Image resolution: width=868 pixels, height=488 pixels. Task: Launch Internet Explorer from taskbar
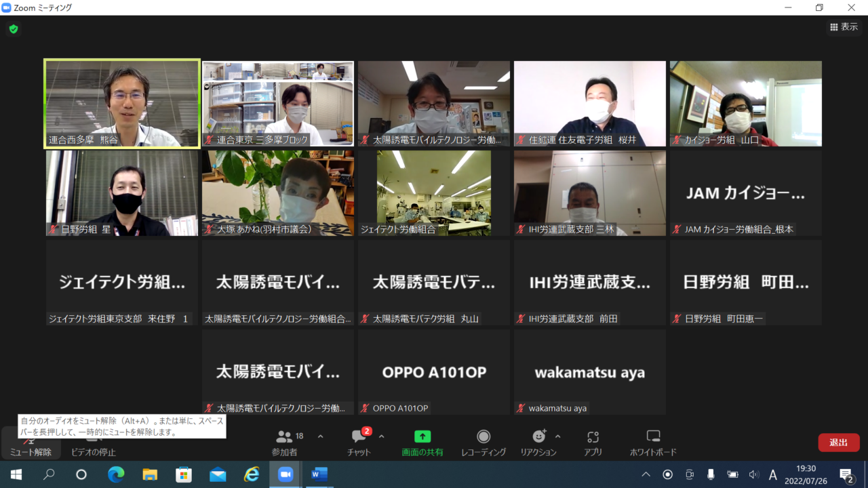point(252,474)
